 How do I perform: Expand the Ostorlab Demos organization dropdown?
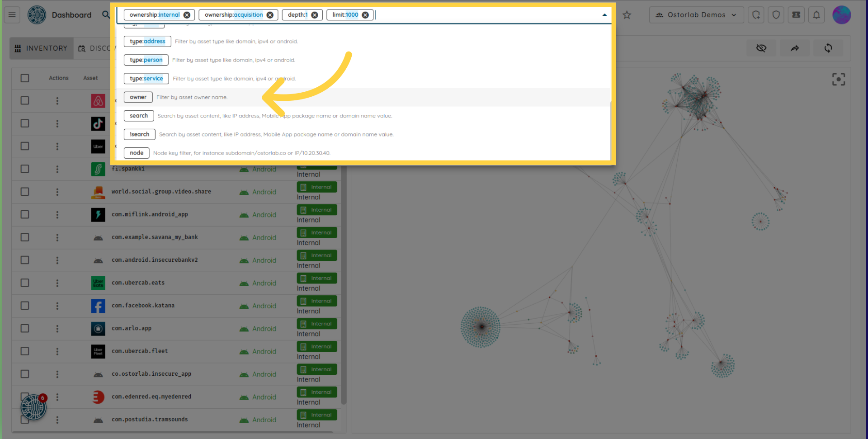(696, 15)
